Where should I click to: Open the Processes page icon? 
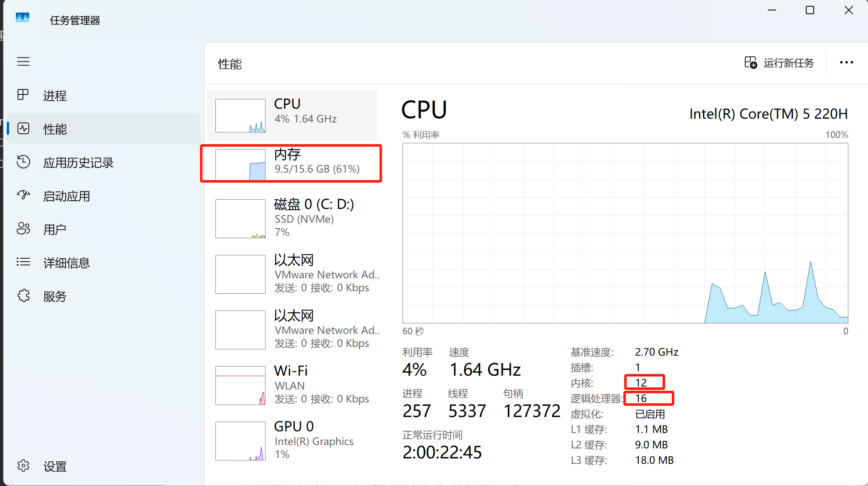point(23,95)
